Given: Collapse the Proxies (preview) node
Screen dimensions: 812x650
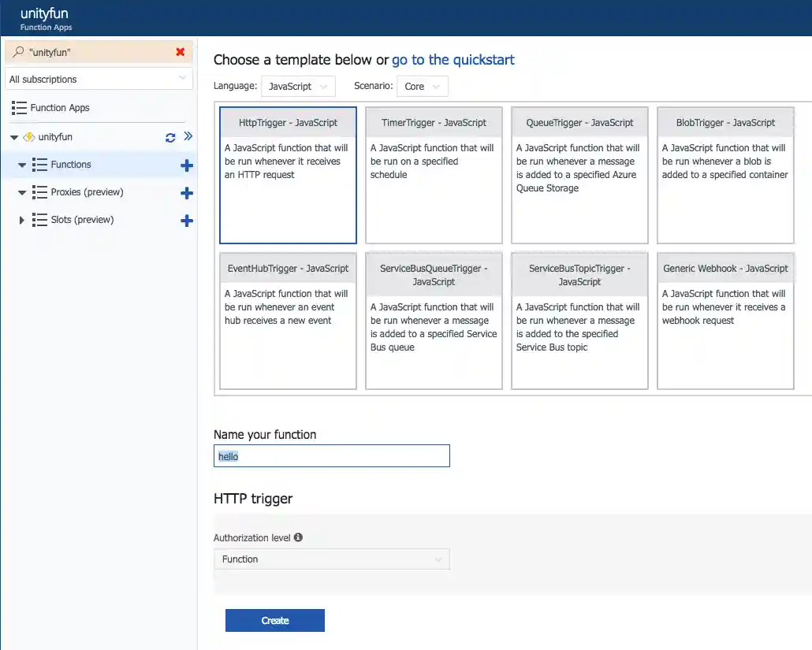Looking at the screenshot, I should [x=22, y=192].
